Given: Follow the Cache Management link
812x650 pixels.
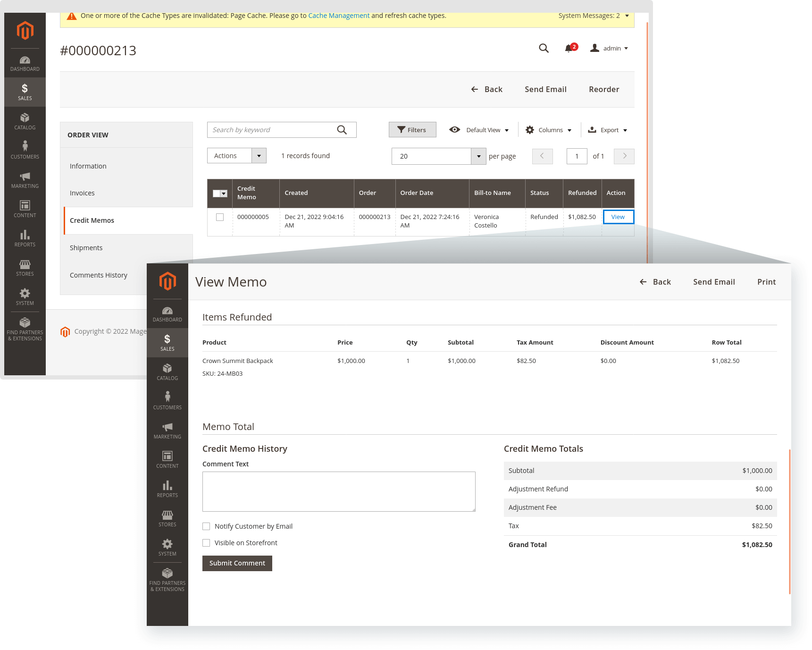Looking at the screenshot, I should [x=339, y=16].
